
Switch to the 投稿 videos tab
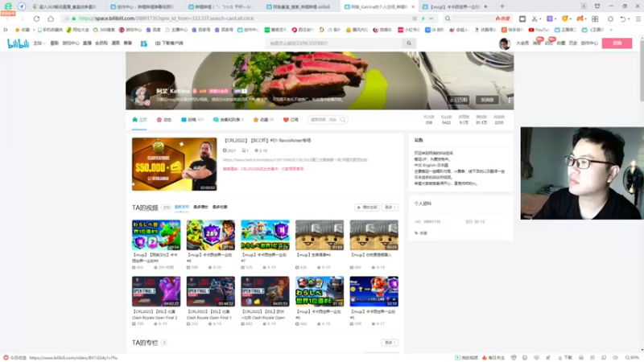pos(192,120)
